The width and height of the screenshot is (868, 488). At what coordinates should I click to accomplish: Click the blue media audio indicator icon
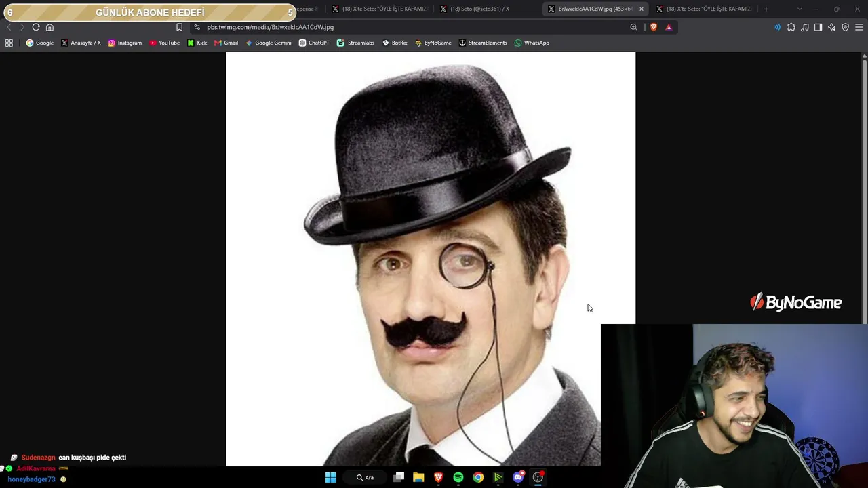(777, 27)
